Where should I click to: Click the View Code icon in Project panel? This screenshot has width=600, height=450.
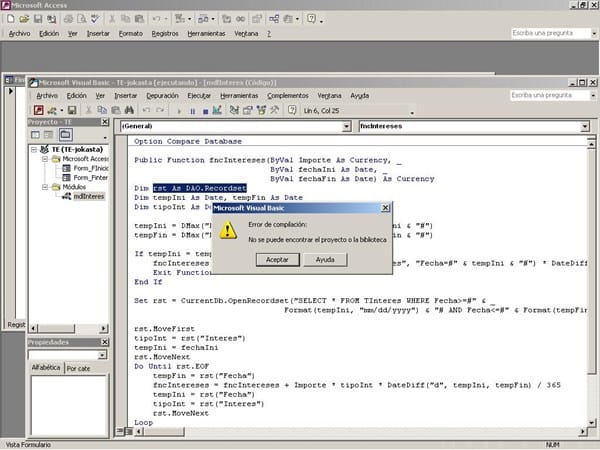[35, 134]
